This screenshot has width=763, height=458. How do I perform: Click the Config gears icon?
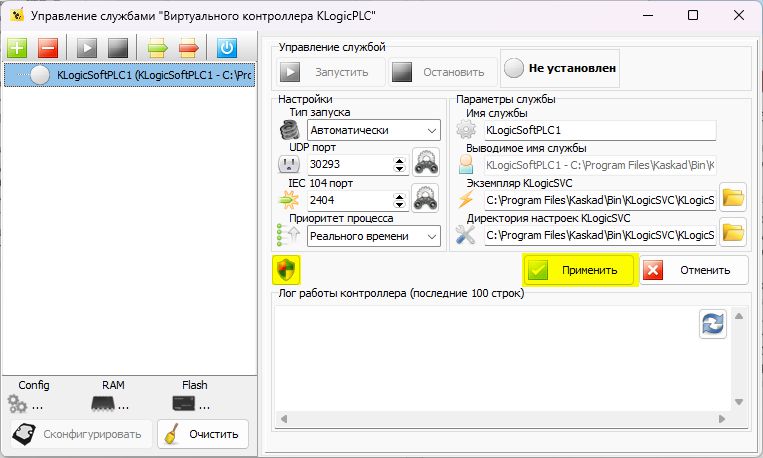point(18,404)
